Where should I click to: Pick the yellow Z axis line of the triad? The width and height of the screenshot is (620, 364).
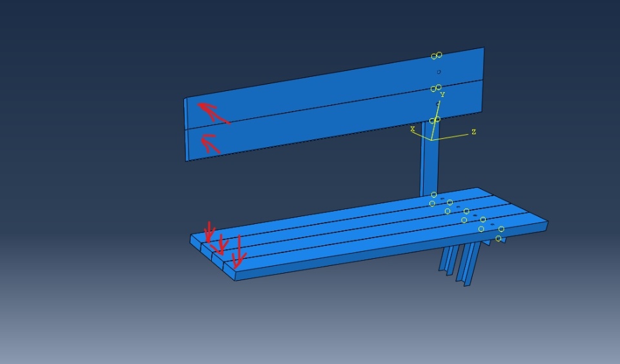(449, 137)
